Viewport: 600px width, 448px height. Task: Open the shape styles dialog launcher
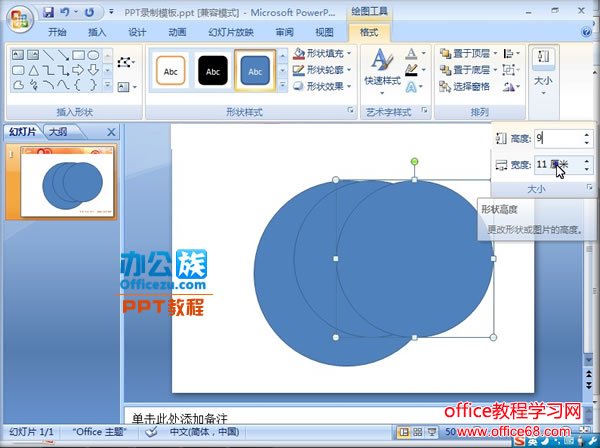351,110
